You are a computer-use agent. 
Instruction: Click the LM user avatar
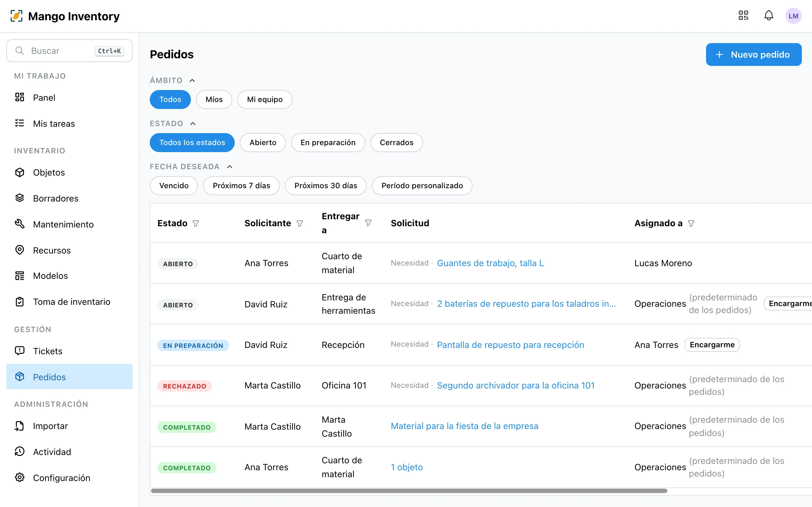[793, 16]
